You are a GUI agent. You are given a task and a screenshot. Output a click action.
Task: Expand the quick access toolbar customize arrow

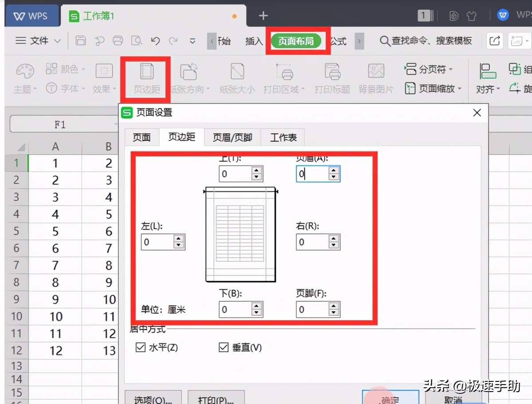point(192,41)
